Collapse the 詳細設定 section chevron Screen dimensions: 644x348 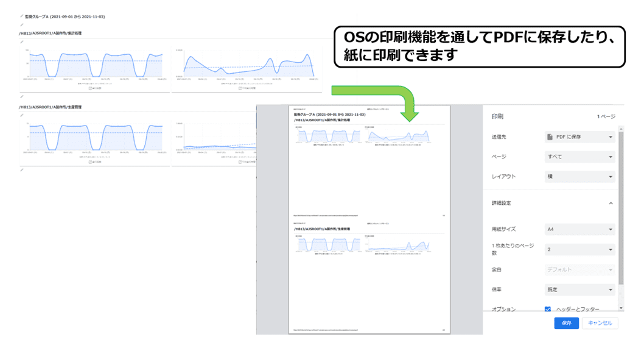click(x=611, y=203)
